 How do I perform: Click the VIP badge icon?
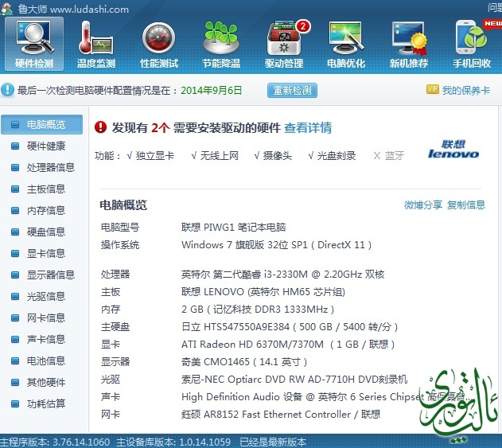click(432, 89)
